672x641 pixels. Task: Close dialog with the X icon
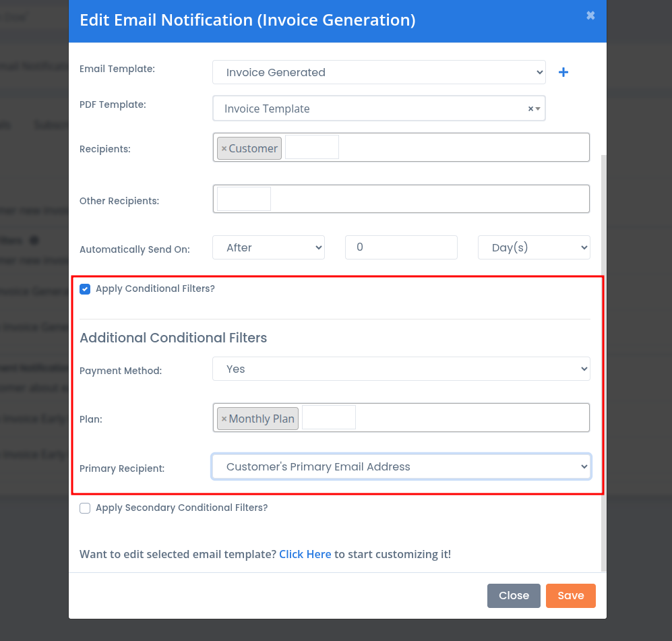[x=590, y=16]
